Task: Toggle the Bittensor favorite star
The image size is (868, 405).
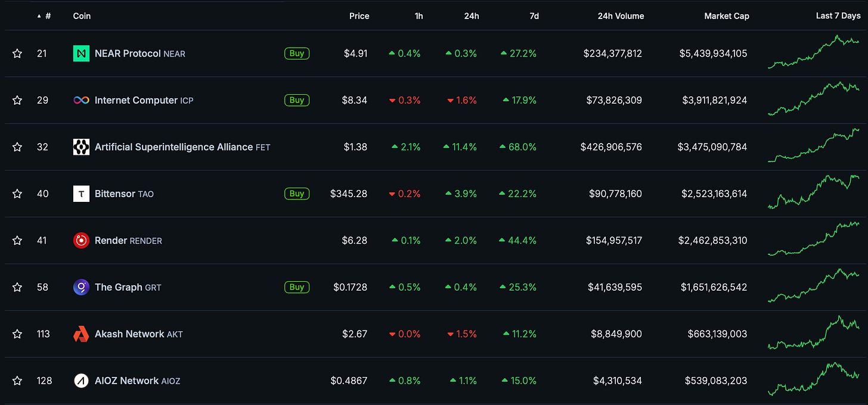Action: click(17, 194)
